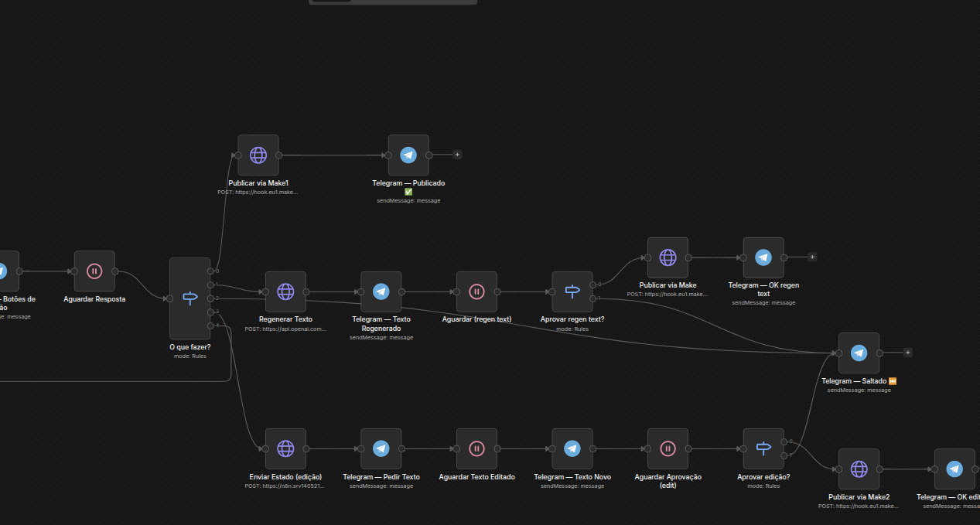Viewport: 980px width, 525px height.
Task: Add node after Telegram — Publicado plus button
Action: pos(457,155)
